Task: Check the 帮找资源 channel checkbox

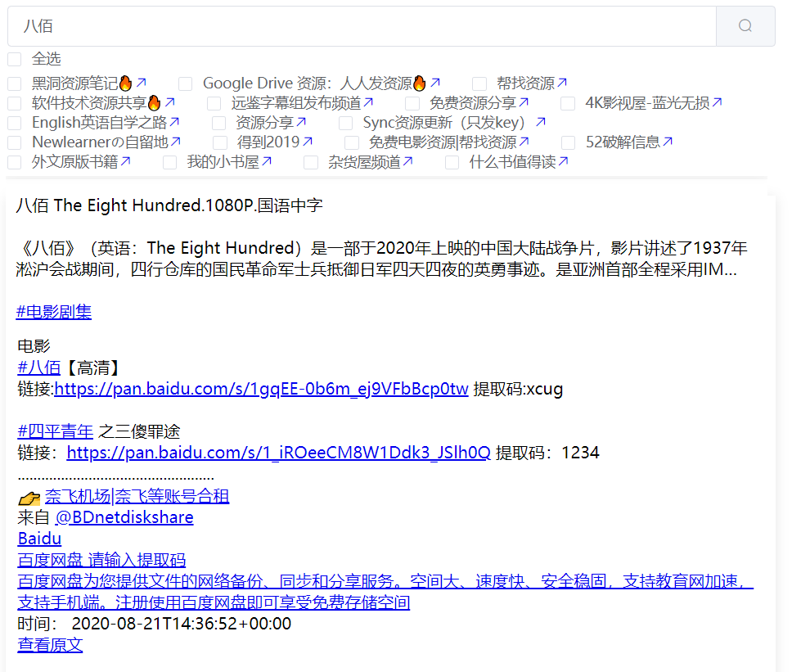Action: (479, 83)
